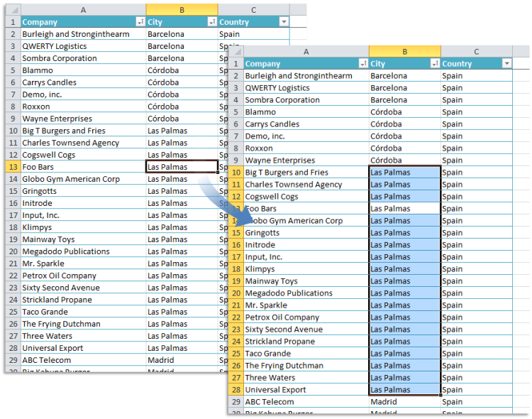Image resolution: width=532 pixels, height=419 pixels.
Task: Click 'Charles Townsend Agency' in front sheet
Action: click(x=306, y=184)
